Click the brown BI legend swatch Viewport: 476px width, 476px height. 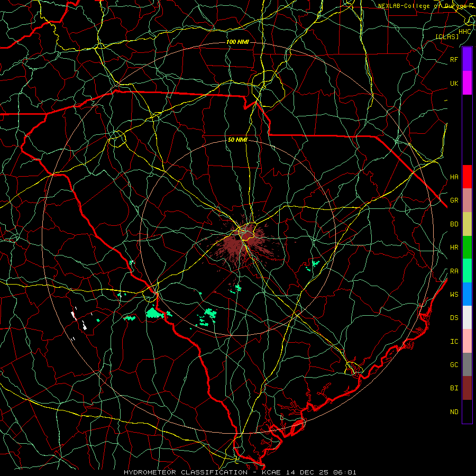tap(467, 388)
